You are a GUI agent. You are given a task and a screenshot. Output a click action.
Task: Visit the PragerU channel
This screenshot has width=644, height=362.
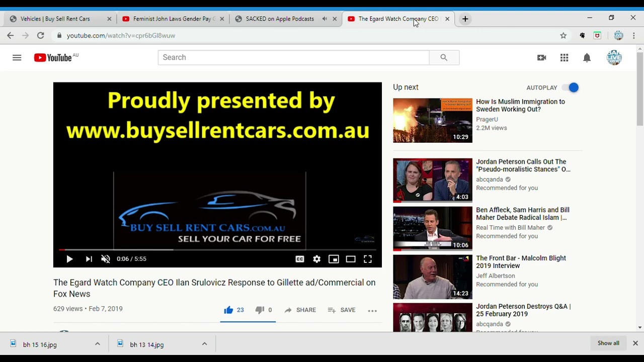click(487, 119)
